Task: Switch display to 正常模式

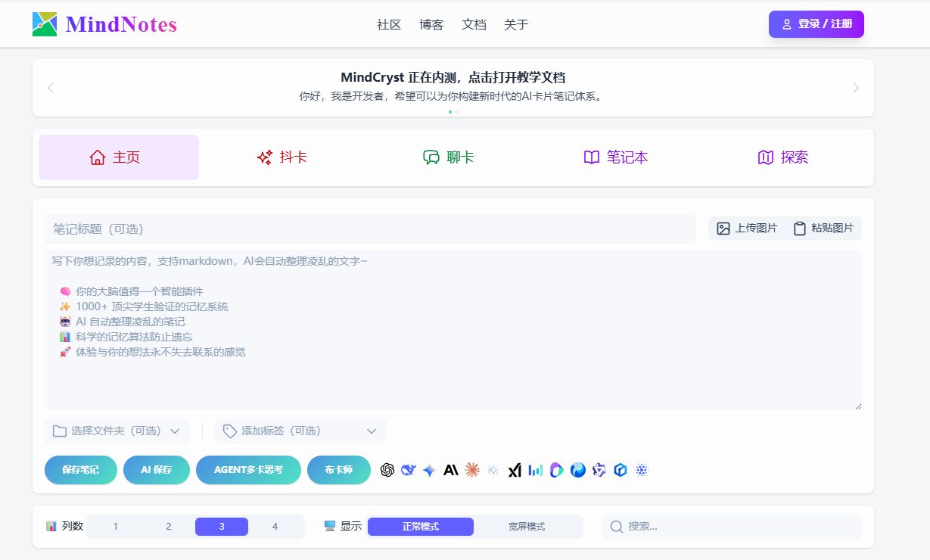Action: (421, 527)
